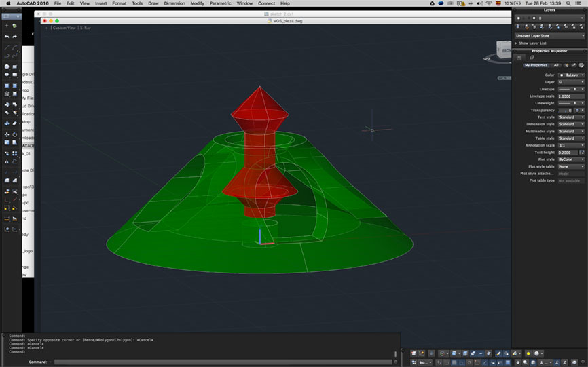The image size is (588, 367).
Task: Toggle grid display in status bar
Action: coord(454,362)
